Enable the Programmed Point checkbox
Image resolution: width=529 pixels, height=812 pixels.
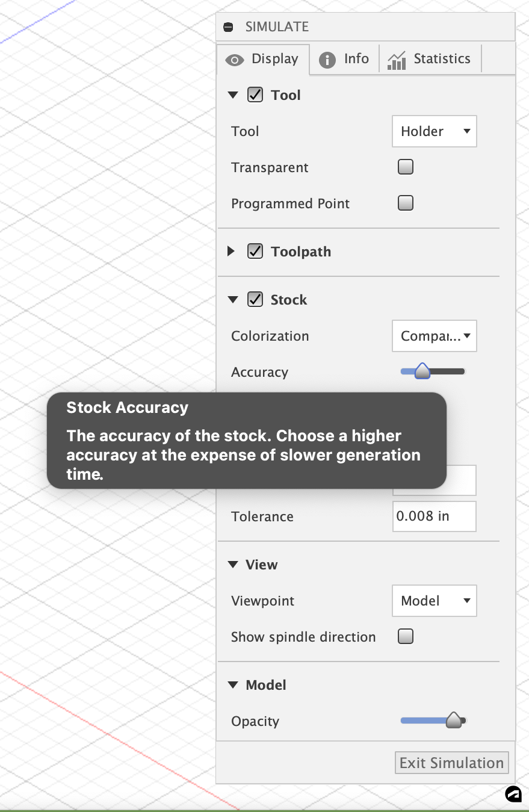pyautogui.click(x=405, y=203)
